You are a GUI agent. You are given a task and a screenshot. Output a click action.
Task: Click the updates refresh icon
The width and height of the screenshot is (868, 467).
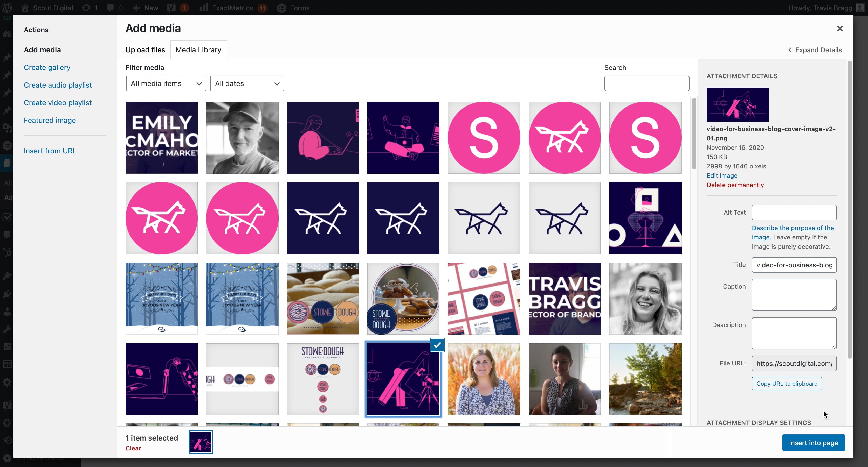(x=86, y=8)
